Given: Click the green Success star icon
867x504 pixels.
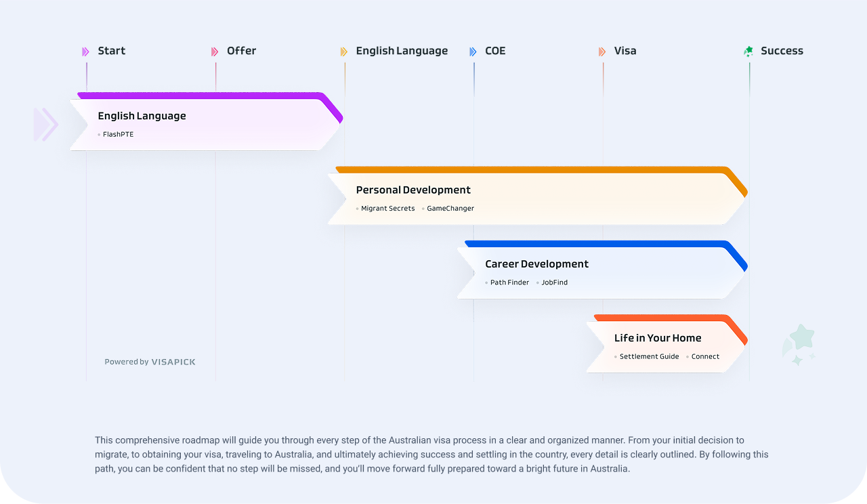Looking at the screenshot, I should pyautogui.click(x=748, y=51).
